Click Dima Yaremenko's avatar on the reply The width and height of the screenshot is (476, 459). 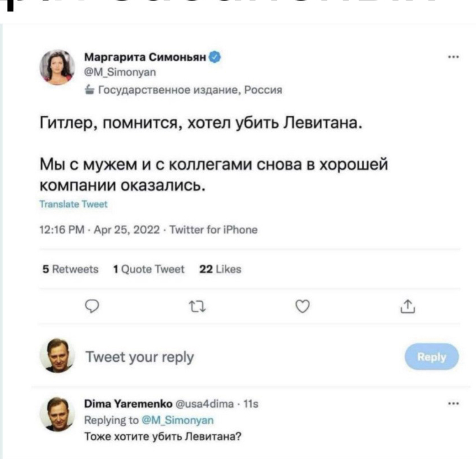tap(58, 414)
